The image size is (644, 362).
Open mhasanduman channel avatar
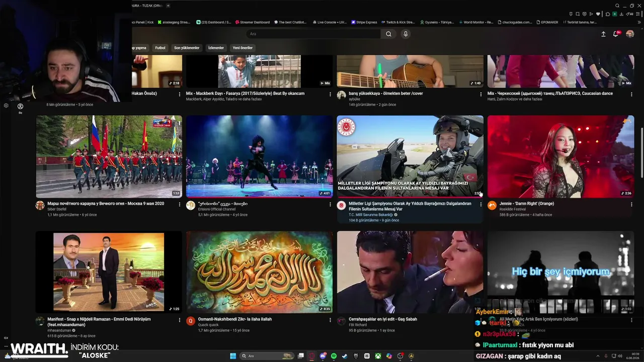[40, 321]
